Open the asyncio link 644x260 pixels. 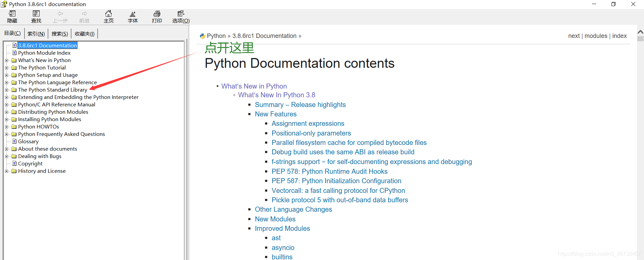pyautogui.click(x=283, y=248)
